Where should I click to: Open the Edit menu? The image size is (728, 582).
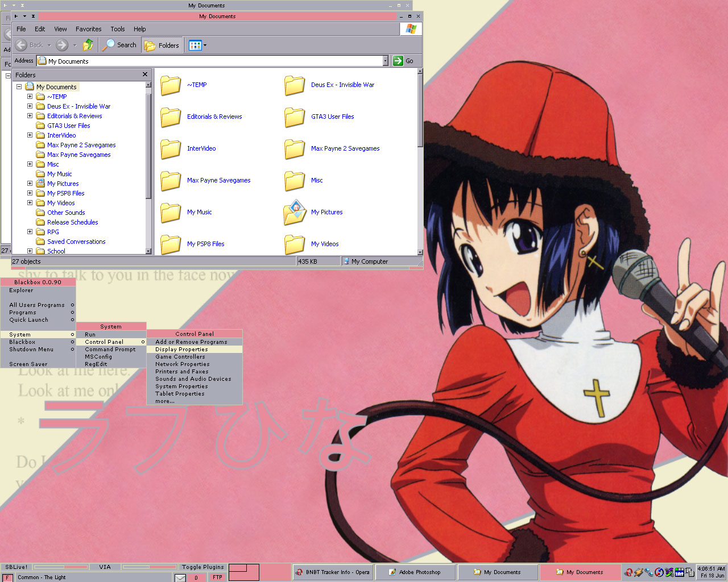[40, 29]
